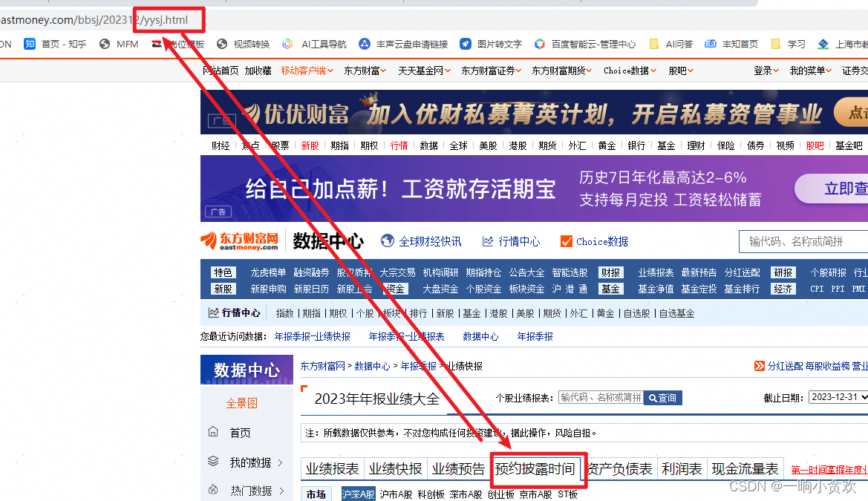Open the 视频转换 bookmark

pyautogui.click(x=243, y=44)
